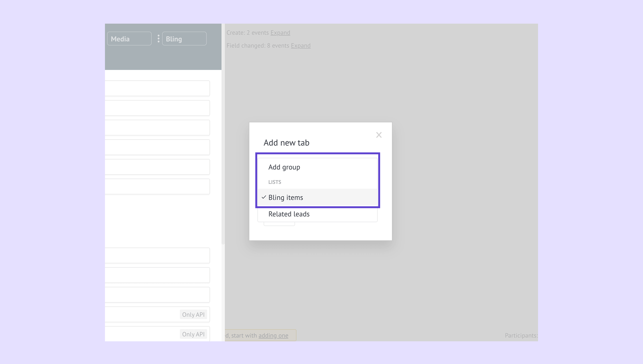Click the three-dot handle beside Bling tab
The width and height of the screenshot is (643, 364).
(x=158, y=39)
